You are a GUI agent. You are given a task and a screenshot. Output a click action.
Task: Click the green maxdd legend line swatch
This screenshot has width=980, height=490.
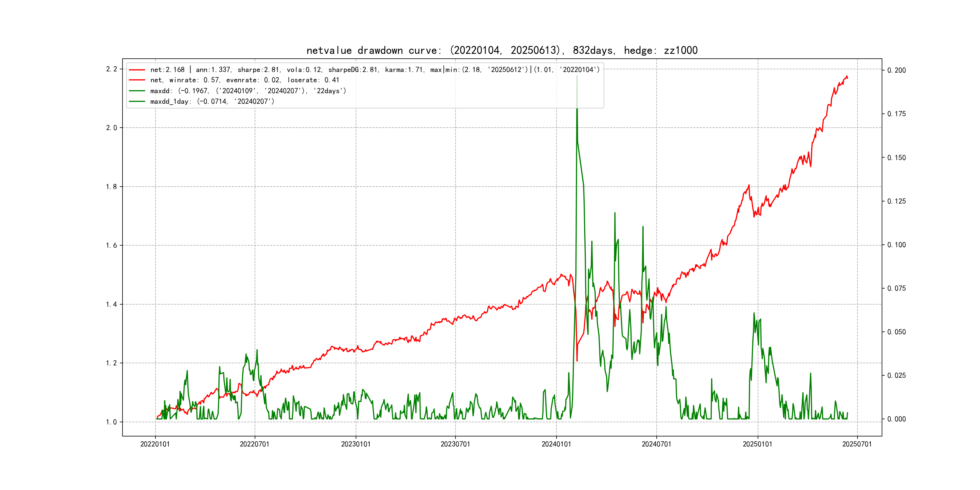[137, 91]
